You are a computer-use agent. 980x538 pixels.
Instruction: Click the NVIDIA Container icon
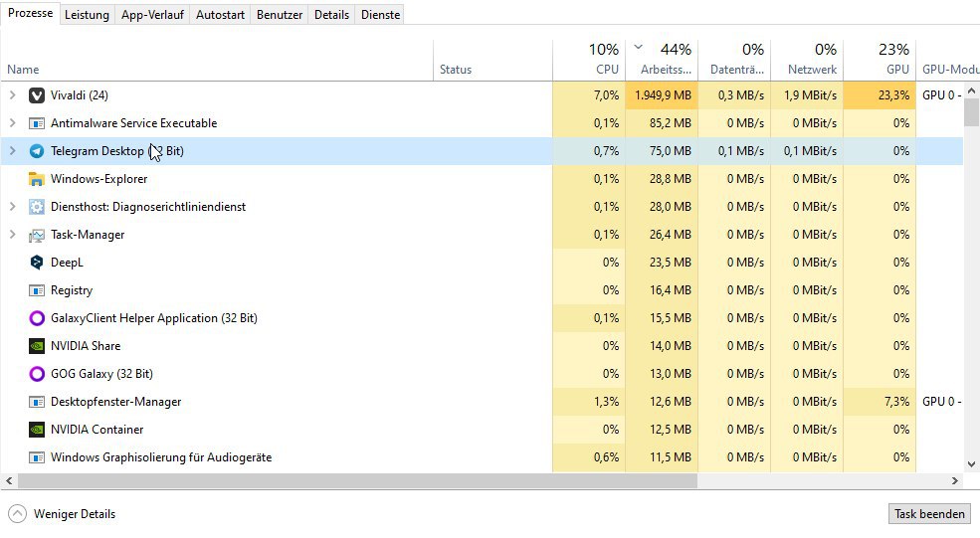coord(37,430)
